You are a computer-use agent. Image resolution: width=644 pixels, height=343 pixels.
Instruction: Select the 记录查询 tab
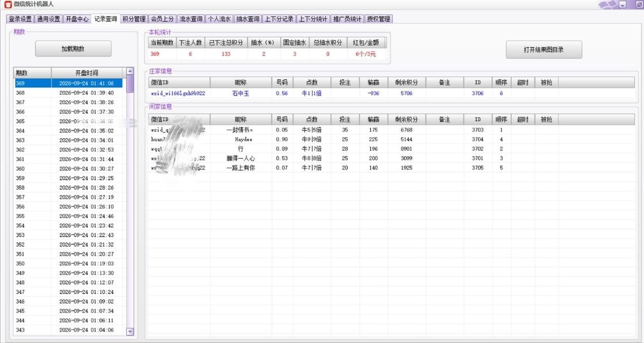click(x=105, y=19)
